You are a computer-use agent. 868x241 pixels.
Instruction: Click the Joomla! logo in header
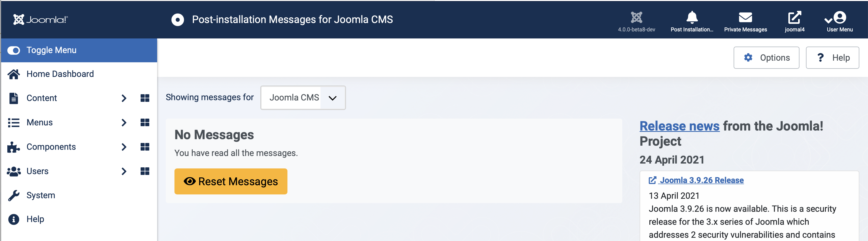point(40,19)
